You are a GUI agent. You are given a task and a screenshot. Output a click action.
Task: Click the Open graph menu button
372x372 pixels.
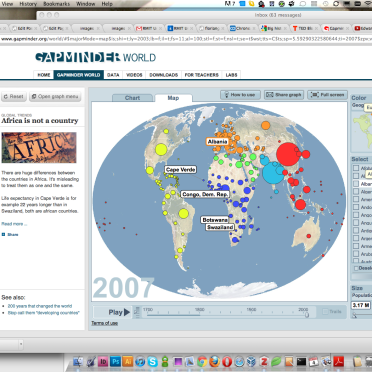[55, 97]
